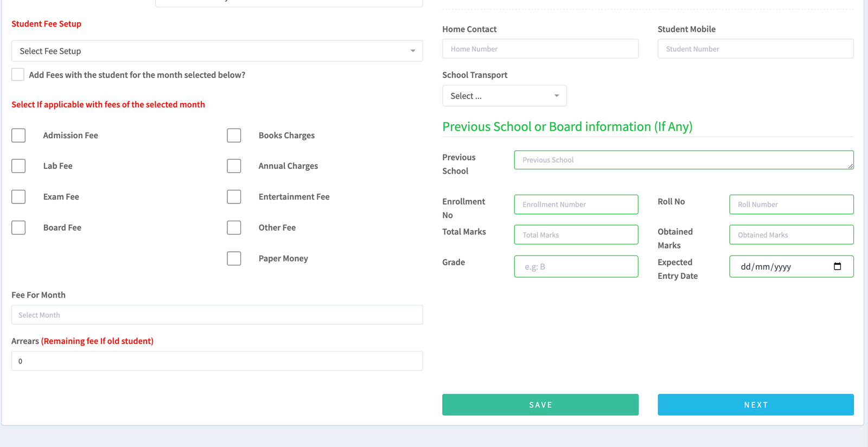Focus the Obtained Marks input

click(x=792, y=235)
